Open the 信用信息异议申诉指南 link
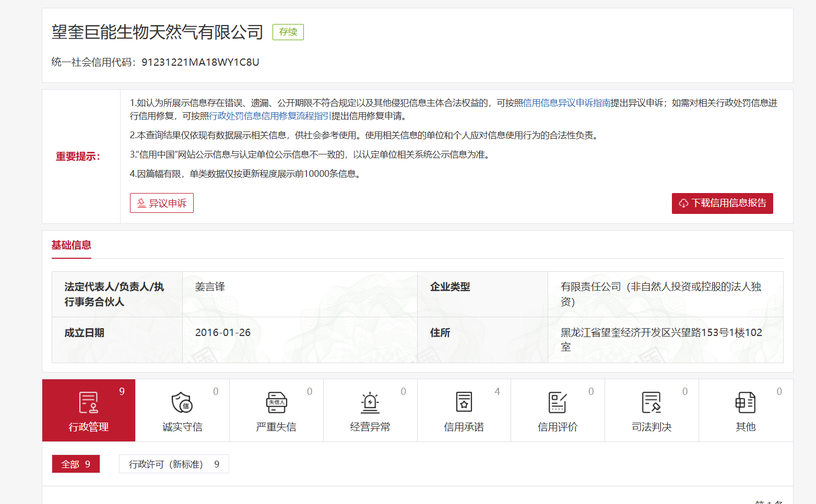816x504 pixels. click(x=567, y=103)
